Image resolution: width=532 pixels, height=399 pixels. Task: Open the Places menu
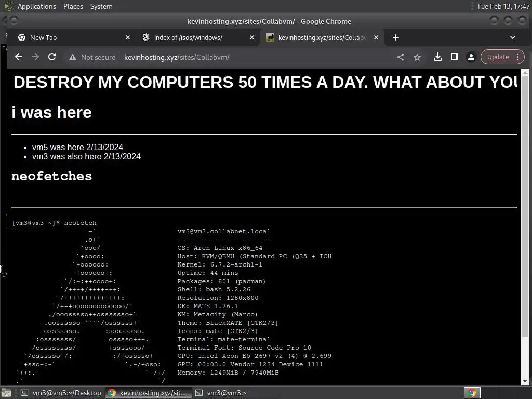(x=73, y=6)
